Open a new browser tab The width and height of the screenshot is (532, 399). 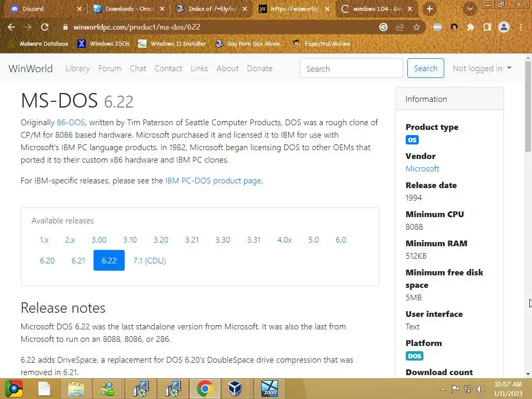(430, 9)
